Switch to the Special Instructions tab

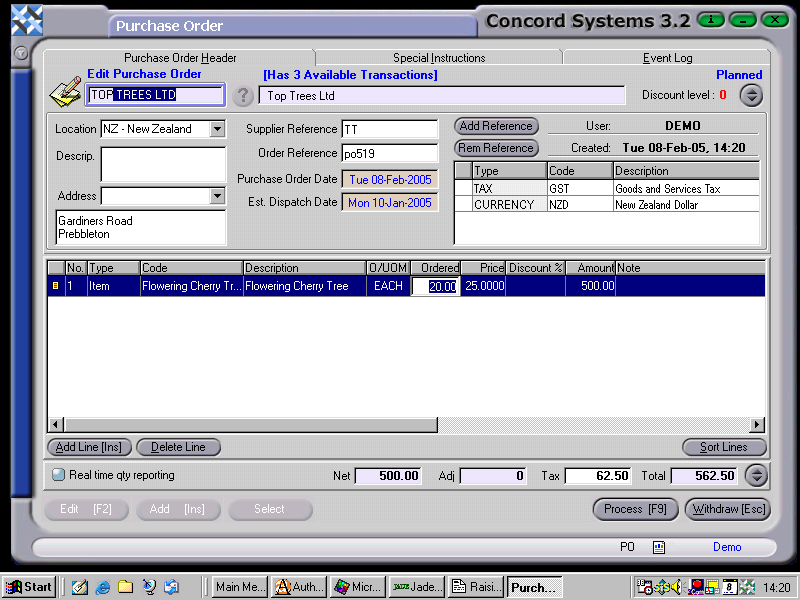tap(438, 57)
